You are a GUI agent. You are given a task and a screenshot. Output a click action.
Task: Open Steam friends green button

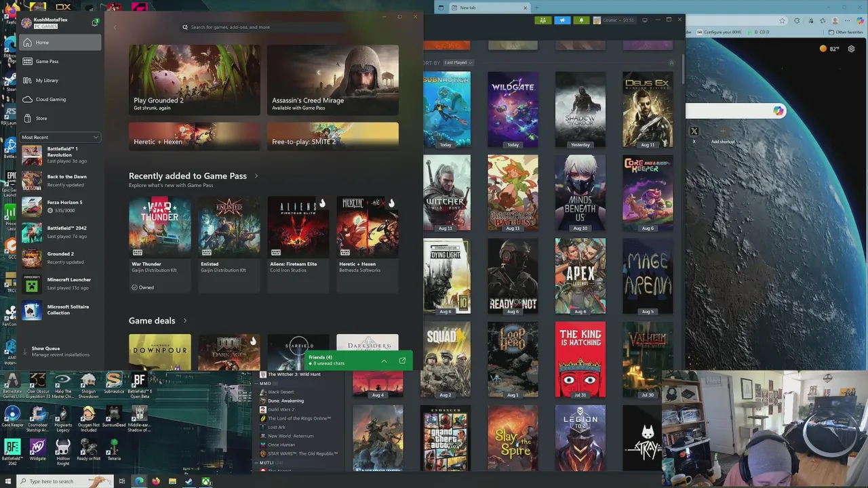coord(543,20)
